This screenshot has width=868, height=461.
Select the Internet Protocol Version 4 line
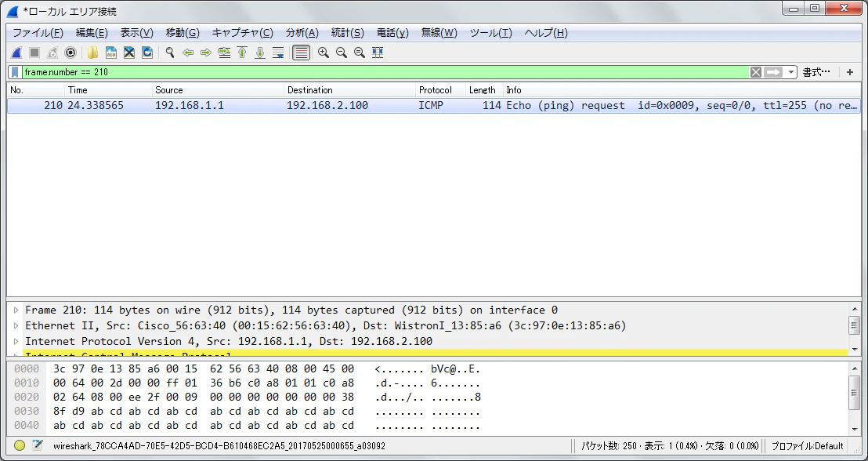[x=229, y=341]
